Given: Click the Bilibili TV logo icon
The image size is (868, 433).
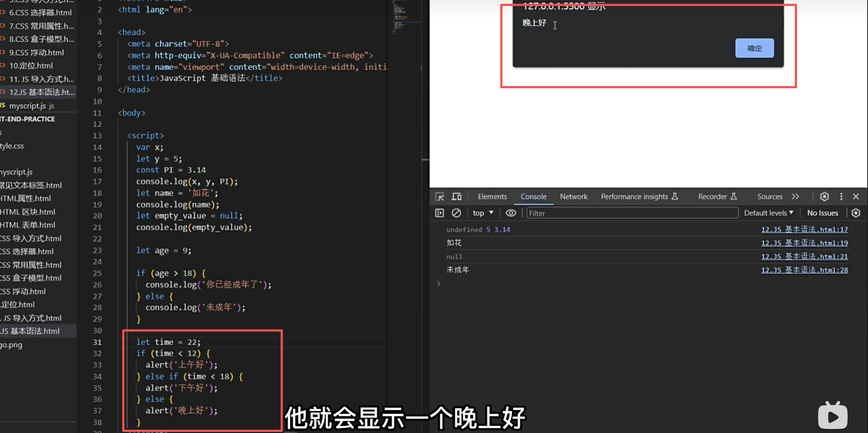Looking at the screenshot, I should point(833,416).
